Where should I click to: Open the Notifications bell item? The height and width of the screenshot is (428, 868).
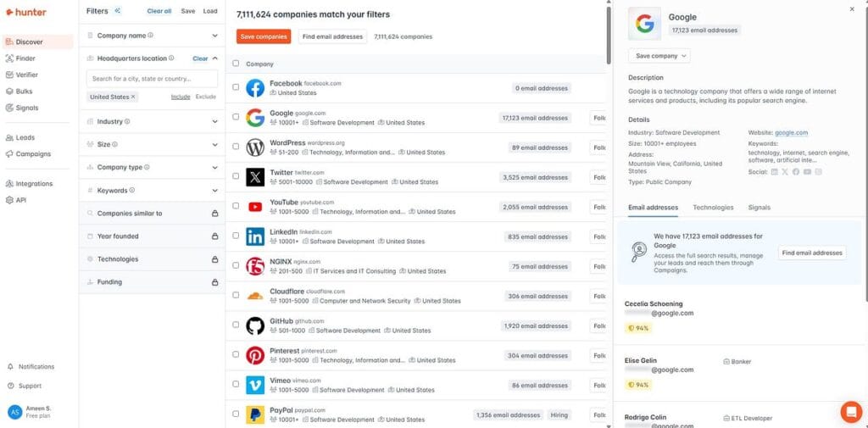31,366
